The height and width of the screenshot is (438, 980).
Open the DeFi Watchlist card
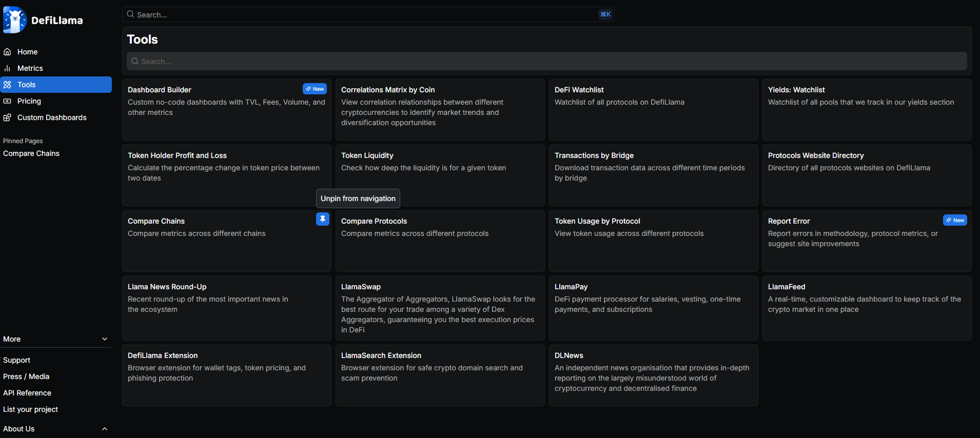pyautogui.click(x=654, y=110)
